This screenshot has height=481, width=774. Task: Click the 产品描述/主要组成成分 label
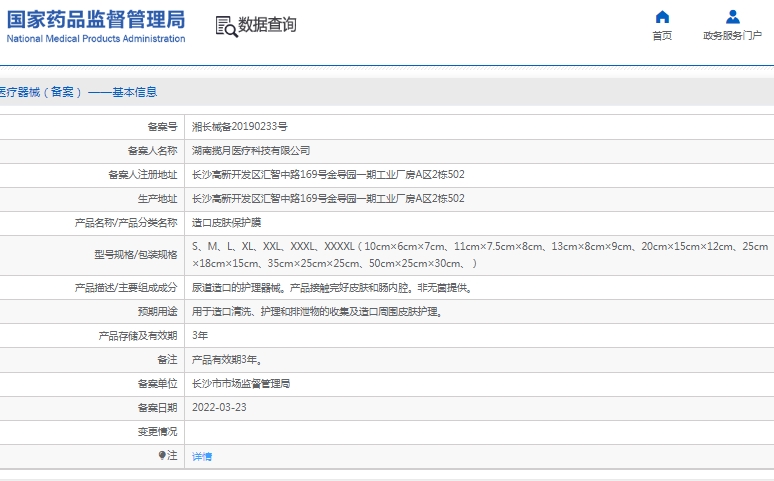tap(126, 287)
